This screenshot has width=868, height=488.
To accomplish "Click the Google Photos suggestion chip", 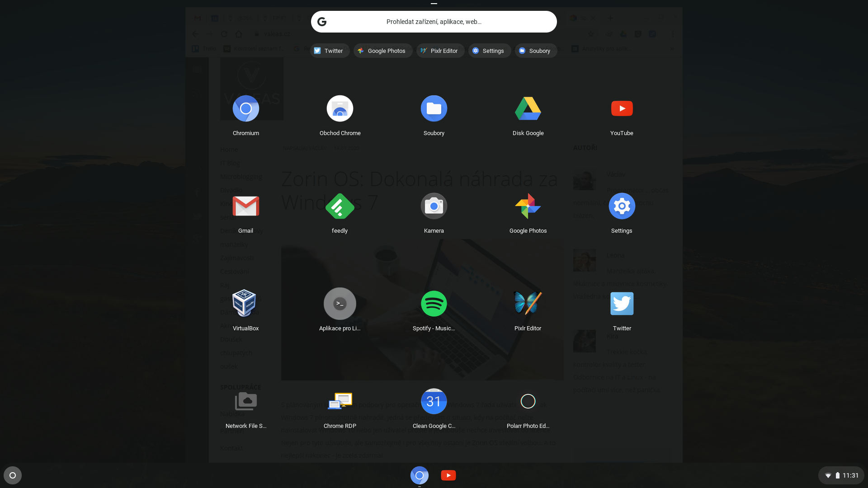I will [382, 51].
